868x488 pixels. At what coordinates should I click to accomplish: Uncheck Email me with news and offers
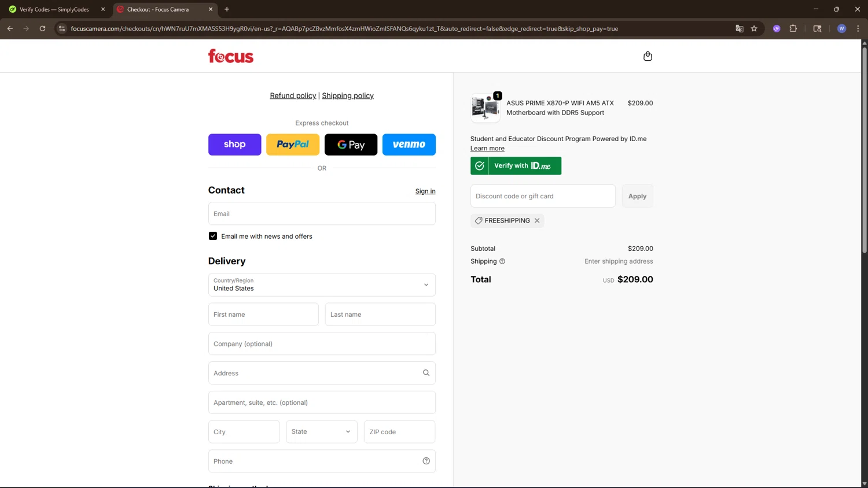tap(213, 236)
